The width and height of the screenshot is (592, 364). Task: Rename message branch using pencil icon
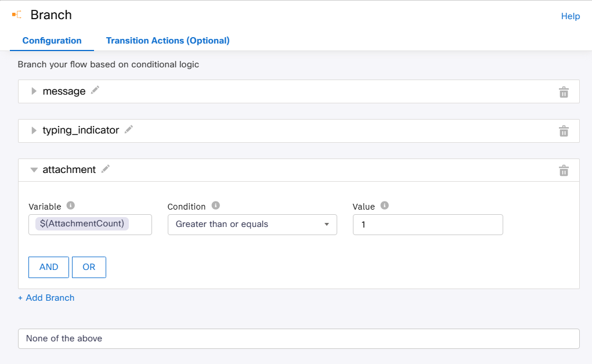(95, 91)
